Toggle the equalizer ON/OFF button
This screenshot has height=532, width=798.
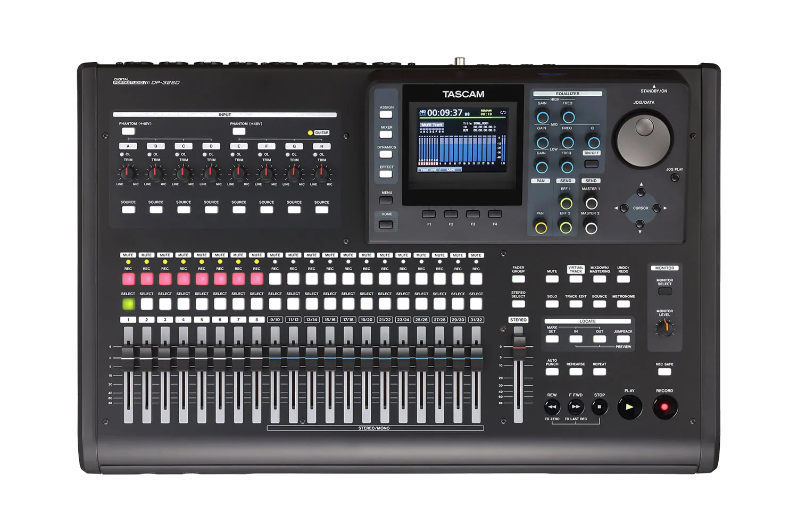[592, 163]
